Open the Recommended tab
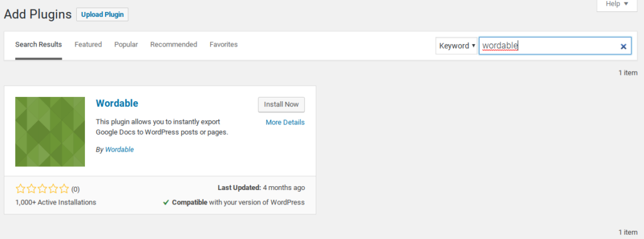644x239 pixels. (174, 45)
